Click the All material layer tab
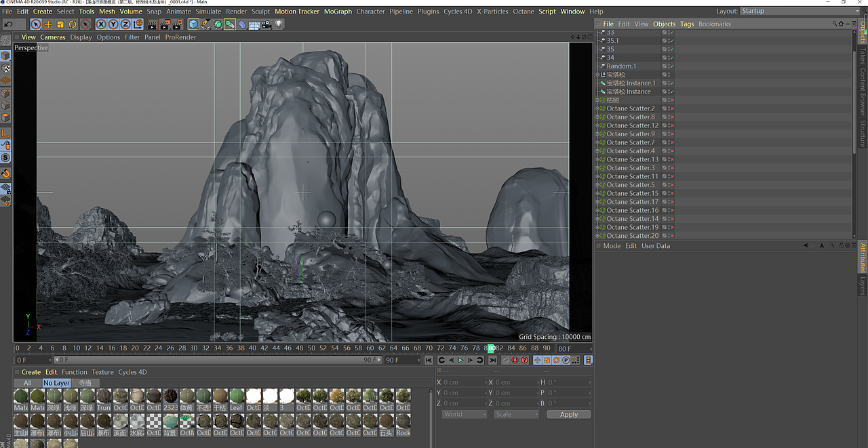Screen dimensions: 868x448 click(x=27, y=383)
